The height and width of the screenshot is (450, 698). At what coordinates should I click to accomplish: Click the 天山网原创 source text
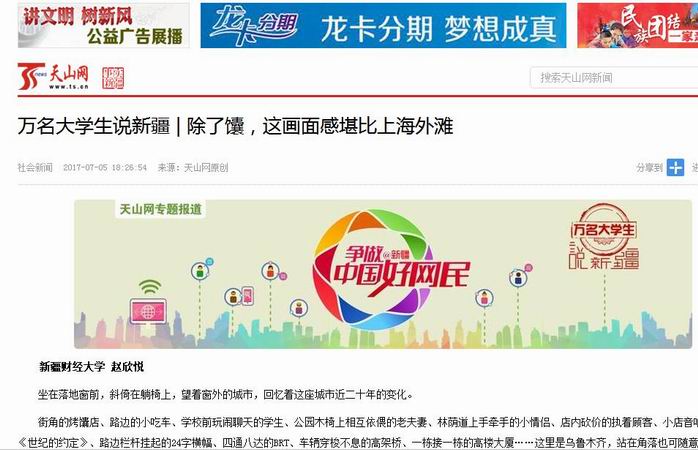[x=206, y=168]
